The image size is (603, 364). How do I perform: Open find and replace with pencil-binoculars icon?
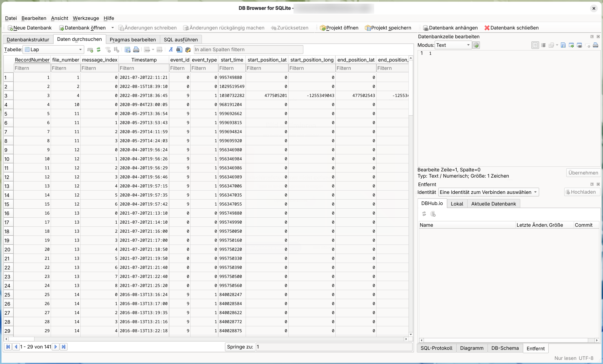188,50
